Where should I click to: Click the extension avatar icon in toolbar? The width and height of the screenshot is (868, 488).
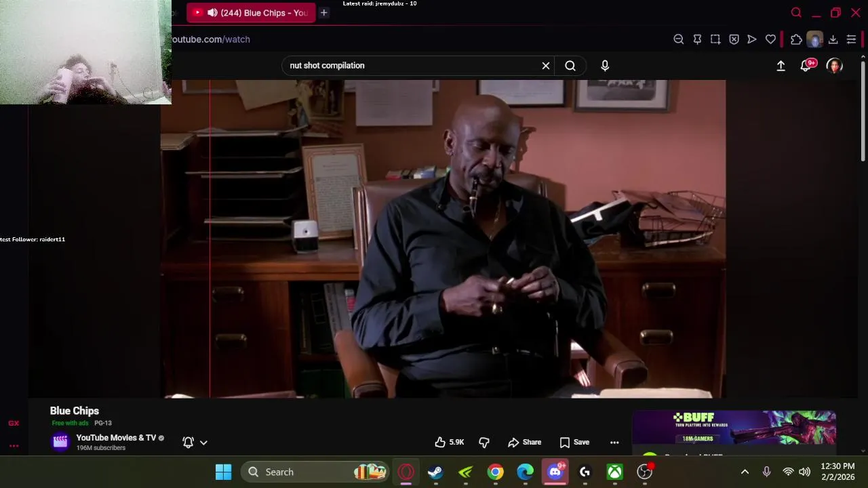(x=814, y=39)
